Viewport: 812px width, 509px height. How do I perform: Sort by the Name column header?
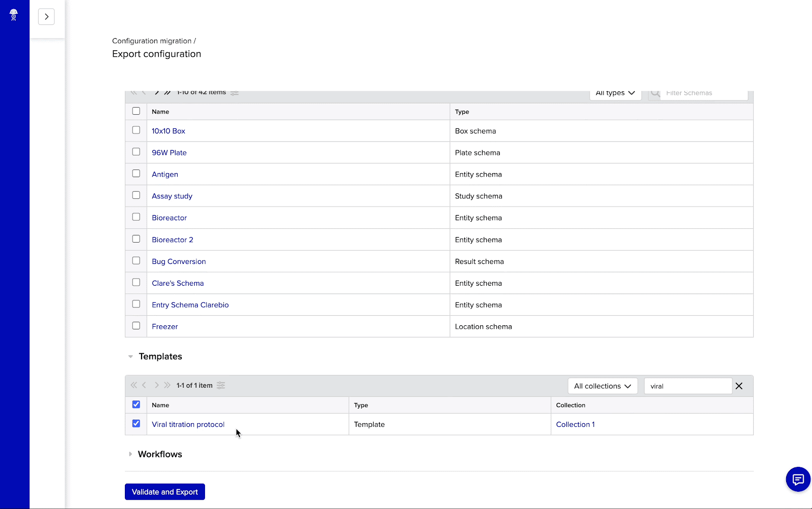[160, 111]
